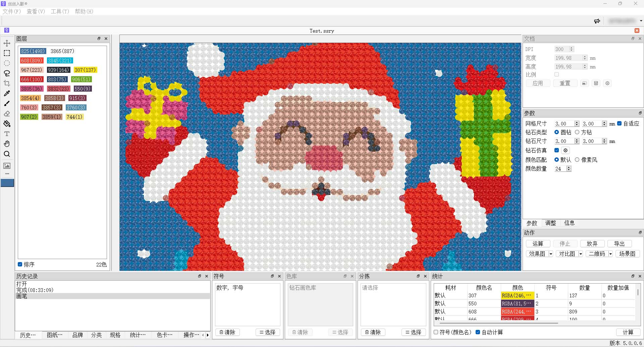The width and height of the screenshot is (644, 347).
Task: Switch to the 调整 tab
Action: [550, 223]
